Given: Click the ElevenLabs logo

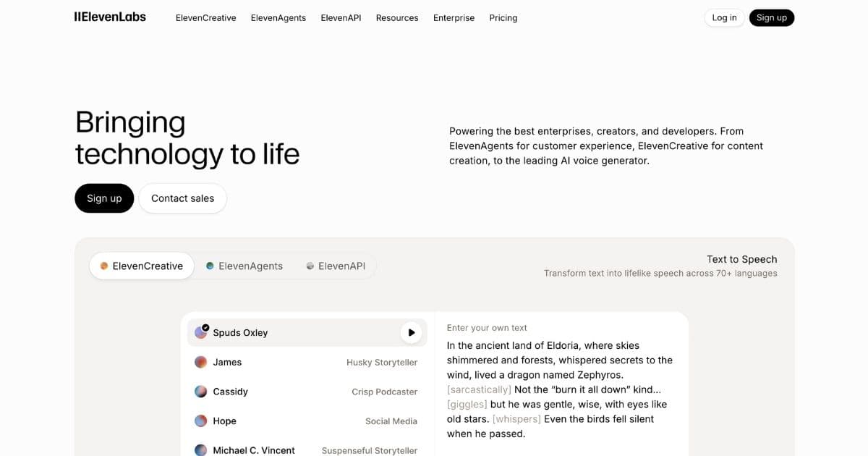Looking at the screenshot, I should pyautogui.click(x=109, y=16).
